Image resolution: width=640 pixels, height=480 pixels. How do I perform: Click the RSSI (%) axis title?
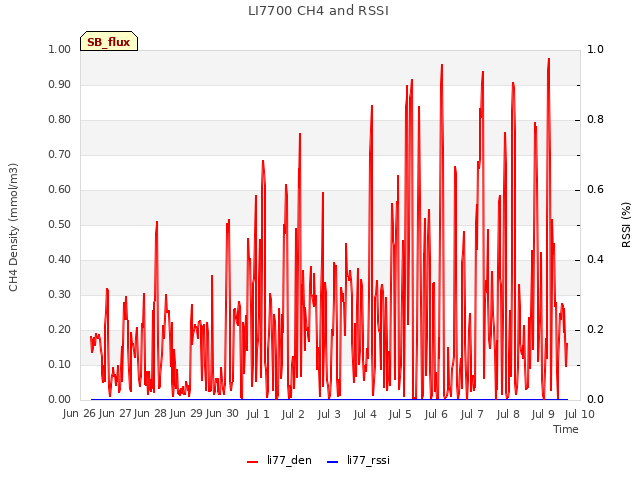coord(626,225)
